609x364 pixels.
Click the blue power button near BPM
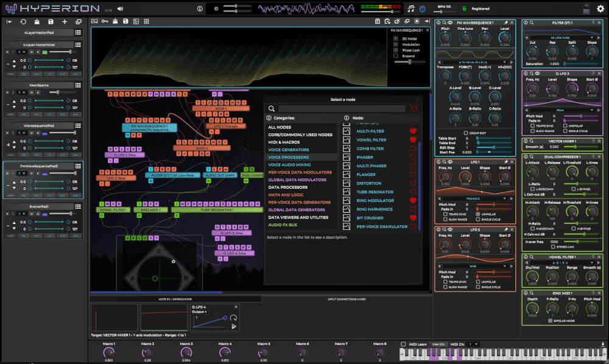(x=422, y=9)
